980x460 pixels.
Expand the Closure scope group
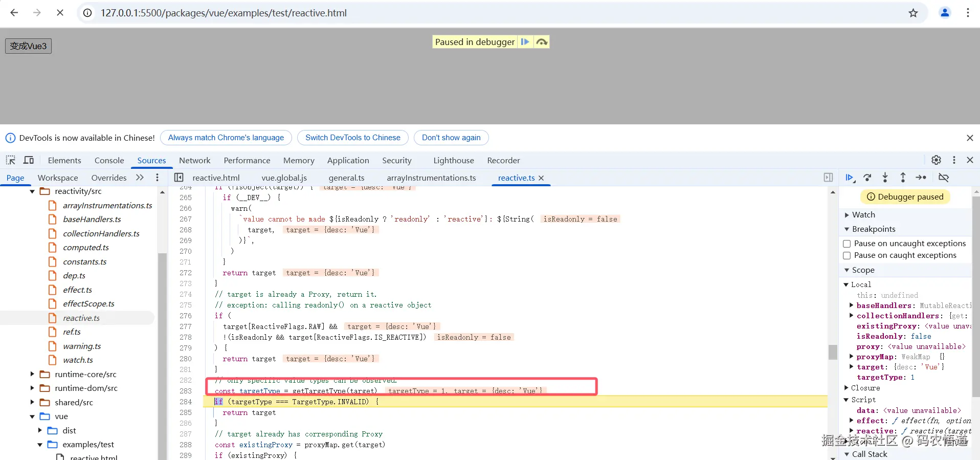(846, 388)
